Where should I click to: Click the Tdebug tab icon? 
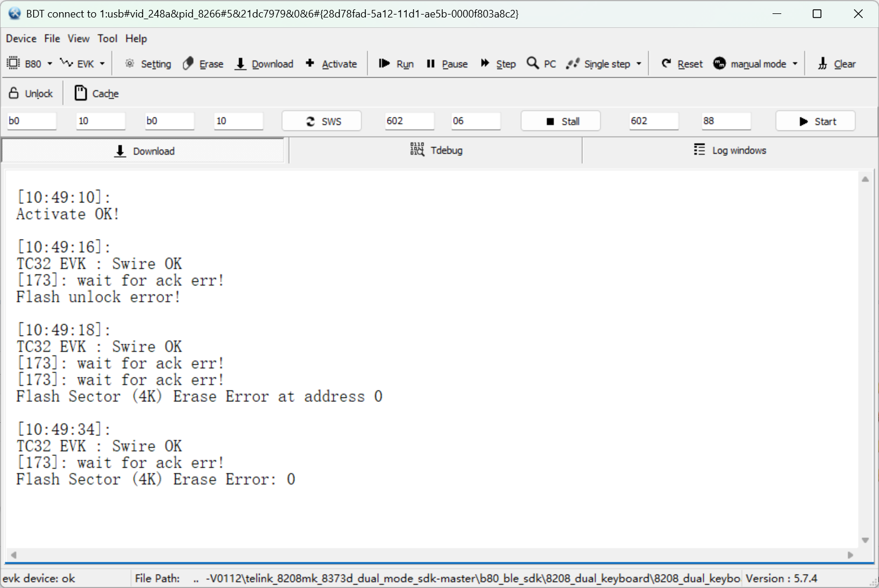coord(417,149)
